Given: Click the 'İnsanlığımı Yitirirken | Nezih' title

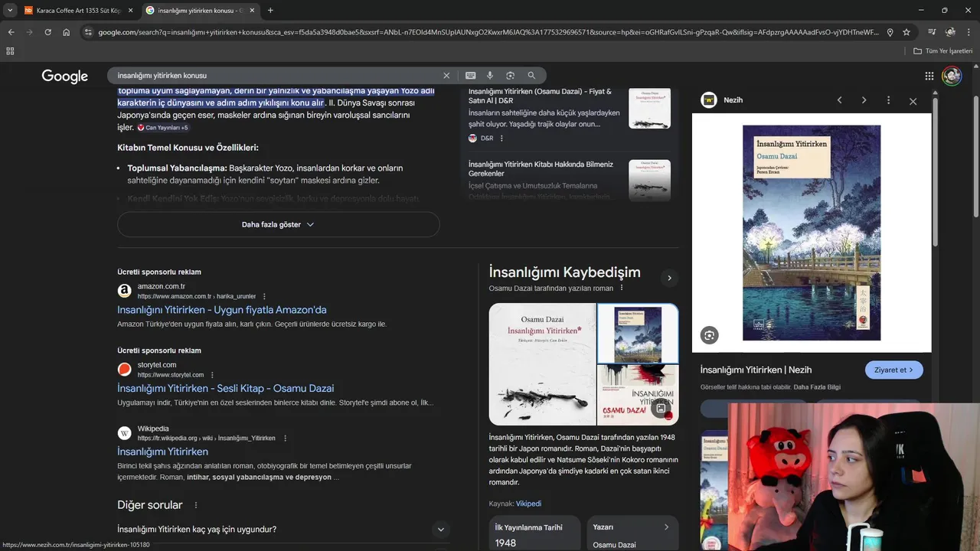Looking at the screenshot, I should pyautogui.click(x=756, y=370).
